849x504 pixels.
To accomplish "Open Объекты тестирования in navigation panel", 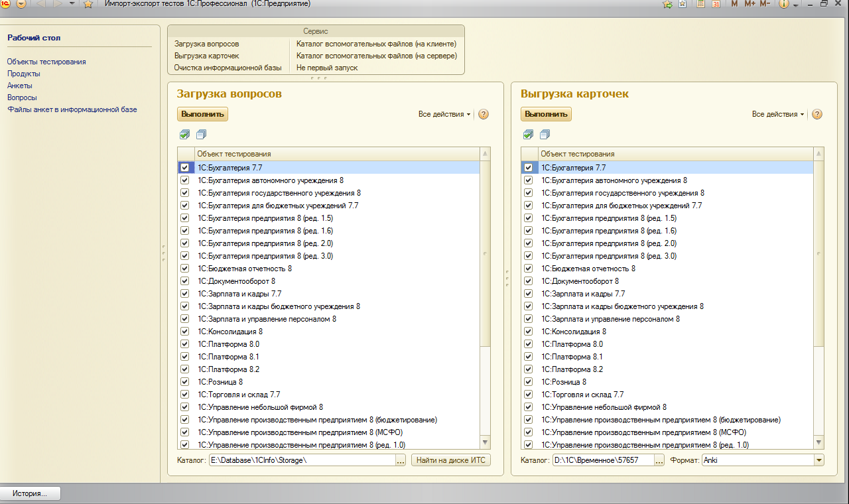I will click(46, 62).
